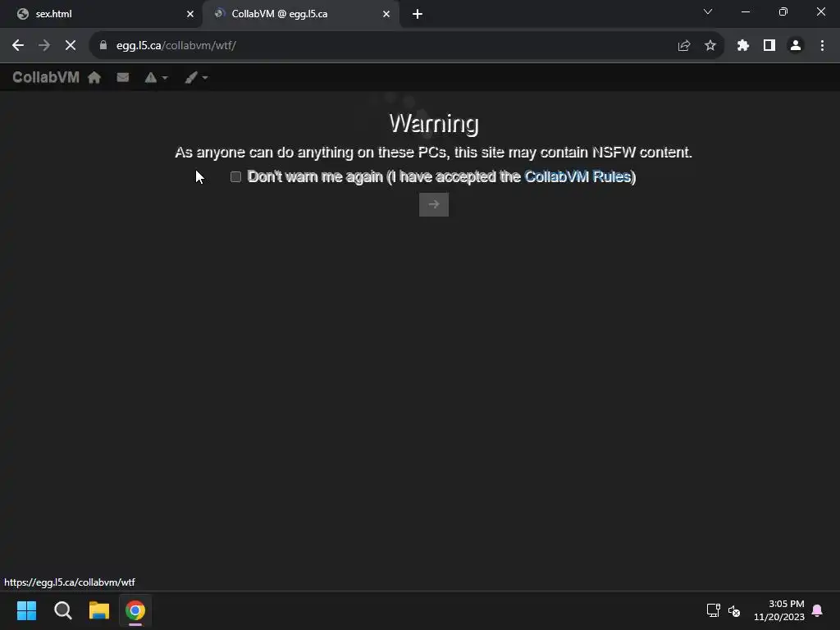Click the Chrome taskbar icon
The height and width of the screenshot is (630, 840).
[135, 610]
